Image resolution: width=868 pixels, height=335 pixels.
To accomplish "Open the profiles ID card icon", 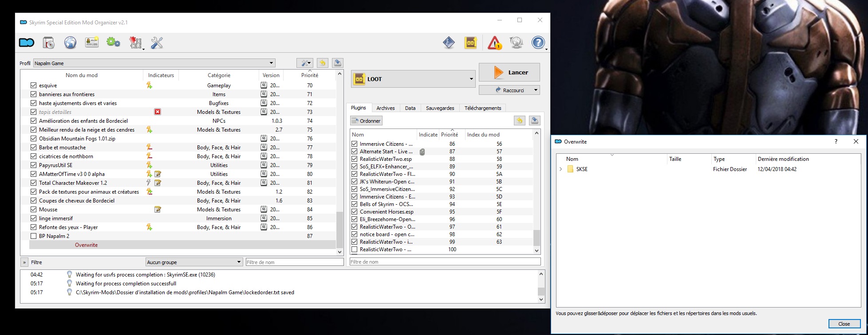I will [x=92, y=43].
